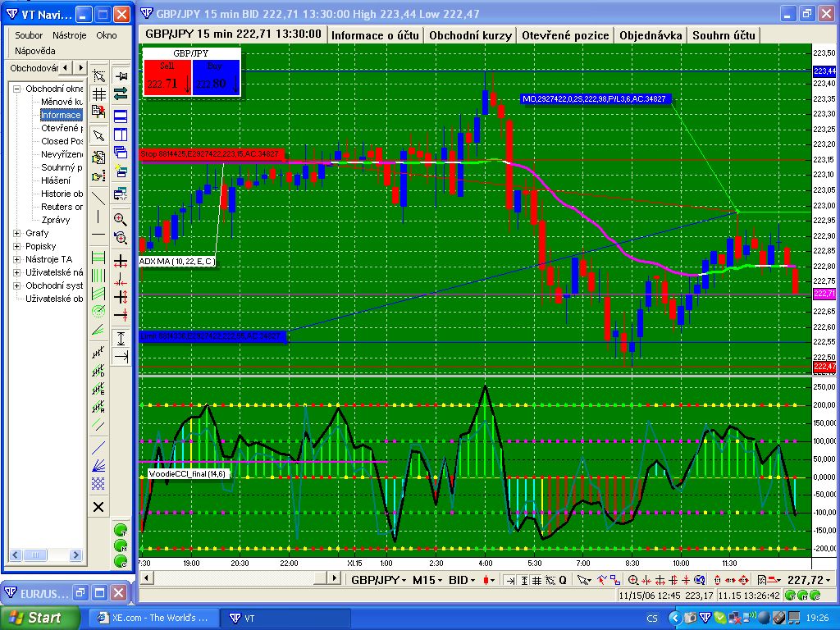Tile windows vertically
The width and height of the screenshot is (840, 630).
(121, 134)
